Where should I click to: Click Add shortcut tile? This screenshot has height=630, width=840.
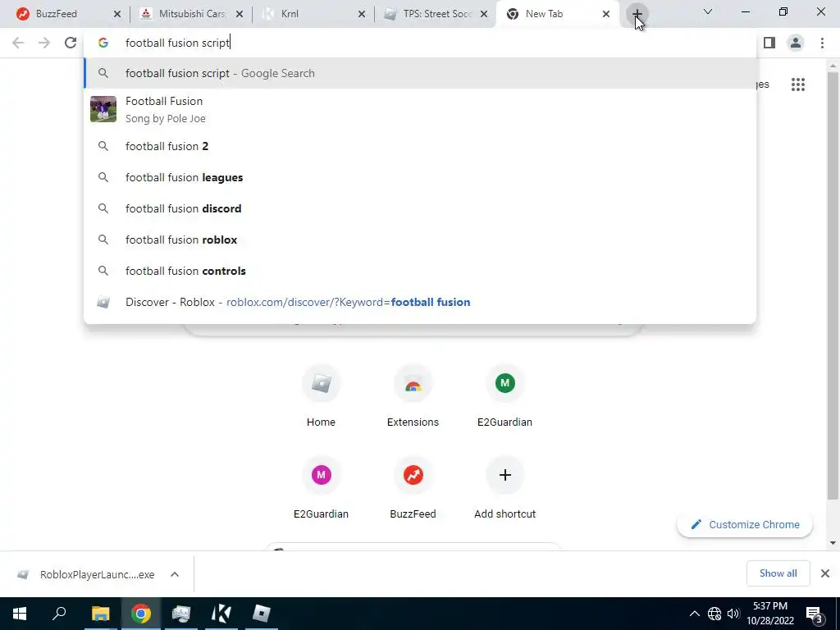coord(504,487)
